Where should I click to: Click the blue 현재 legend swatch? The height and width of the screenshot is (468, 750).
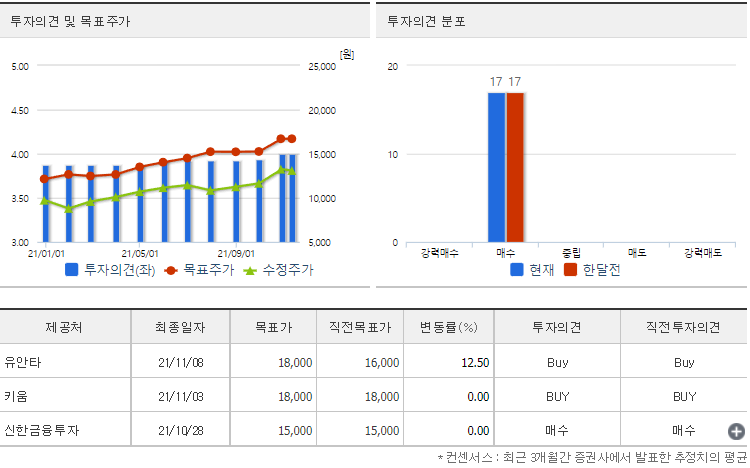(x=517, y=270)
